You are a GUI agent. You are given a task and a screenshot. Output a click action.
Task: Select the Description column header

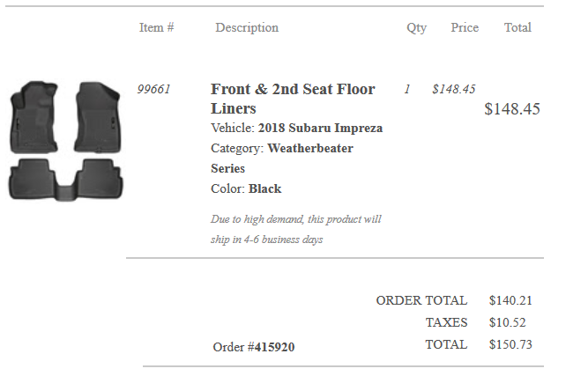click(247, 27)
